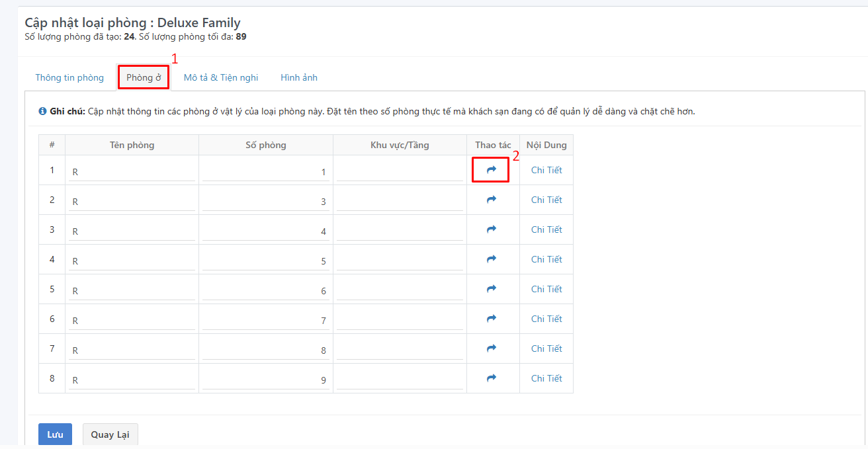The image size is (868, 449).
Task: Click the share arrow icon in row 4
Action: point(491,259)
